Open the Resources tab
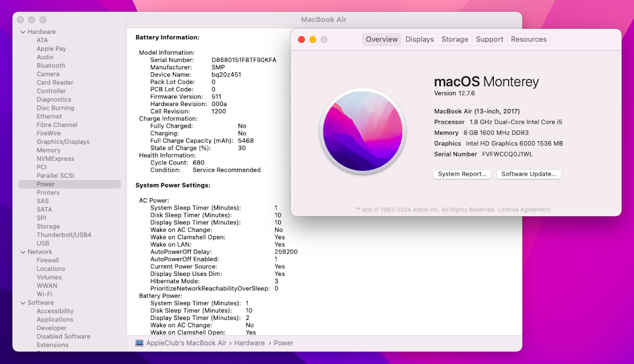Image resolution: width=634 pixels, height=364 pixels. [528, 39]
